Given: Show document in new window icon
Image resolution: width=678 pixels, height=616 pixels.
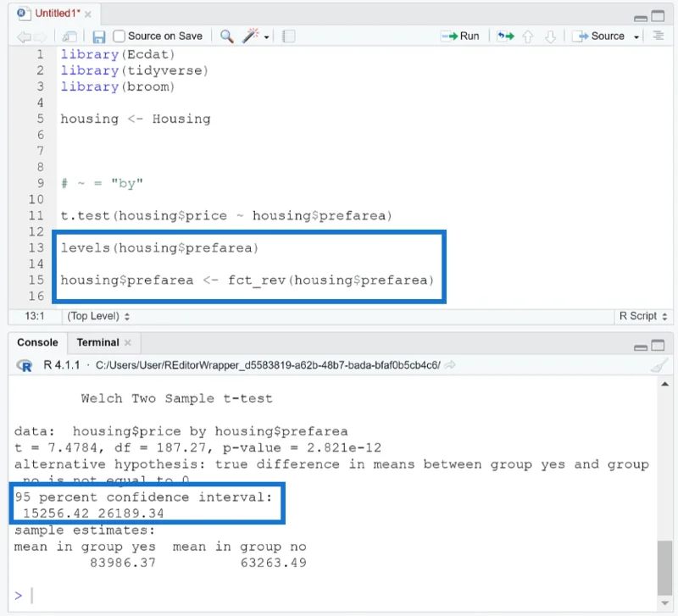Looking at the screenshot, I should (x=69, y=36).
